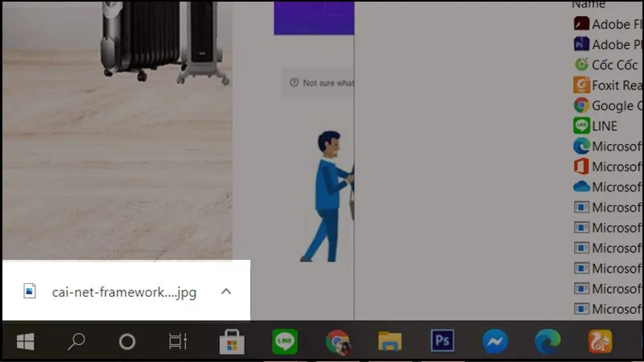The image size is (644, 362).
Task: Open Messenger from the taskbar
Action: [495, 342]
